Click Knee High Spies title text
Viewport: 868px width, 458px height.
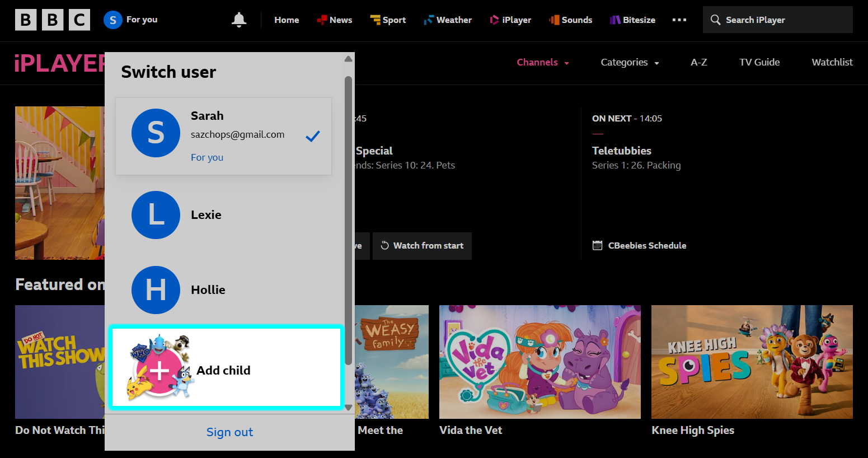tap(693, 430)
